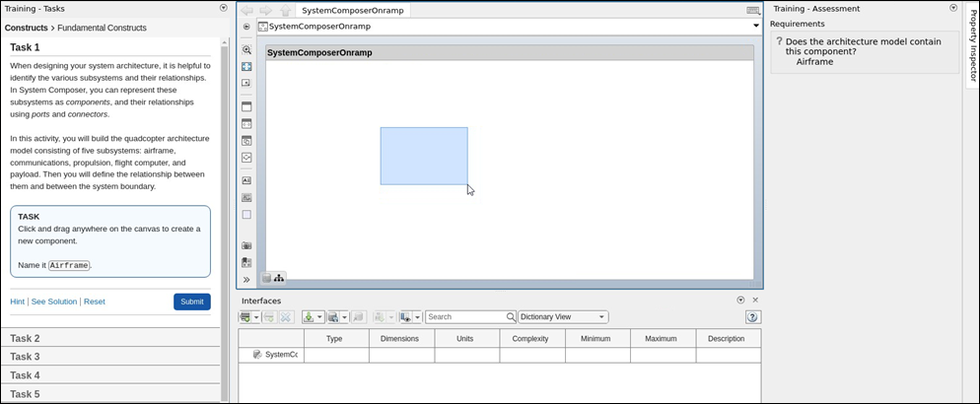Expand the Task 3 section

[x=110, y=357]
